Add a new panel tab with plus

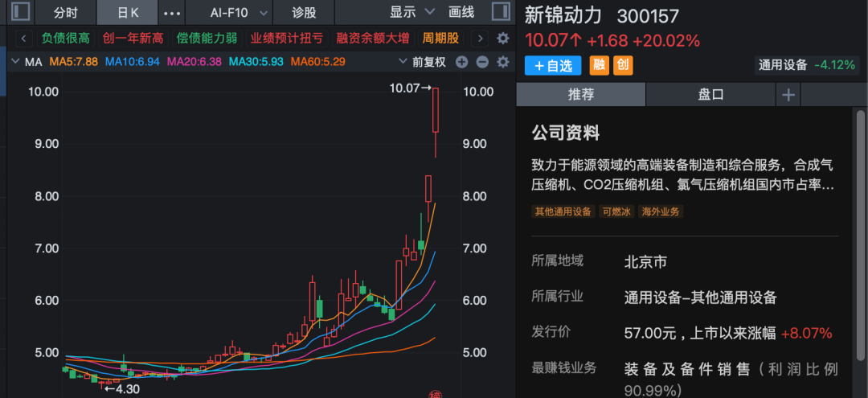tap(788, 95)
